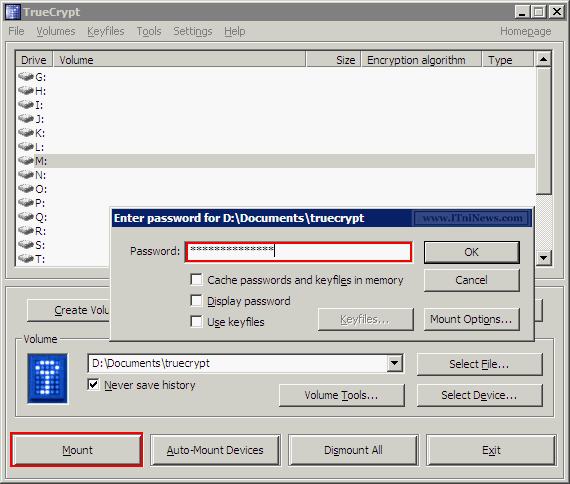Expand the volume path dropdown
Screen dimensions: 570x484
pos(394,363)
